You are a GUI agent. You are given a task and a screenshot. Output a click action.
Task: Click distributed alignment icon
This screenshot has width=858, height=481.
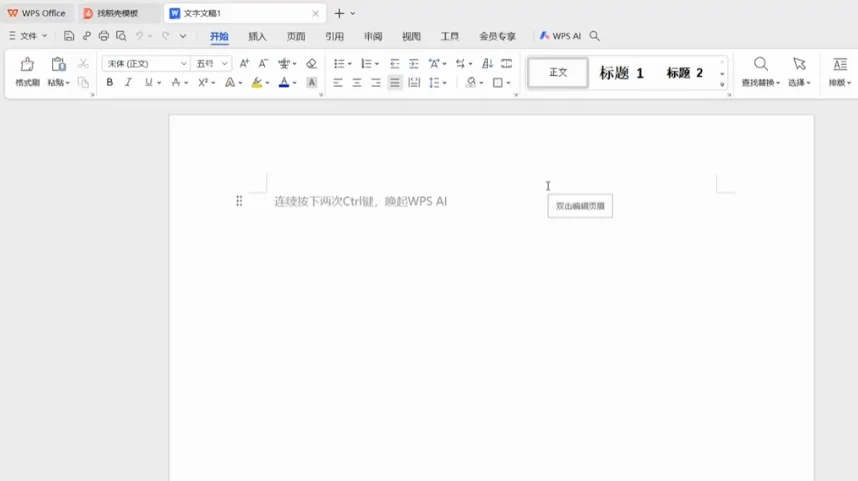[x=414, y=83]
